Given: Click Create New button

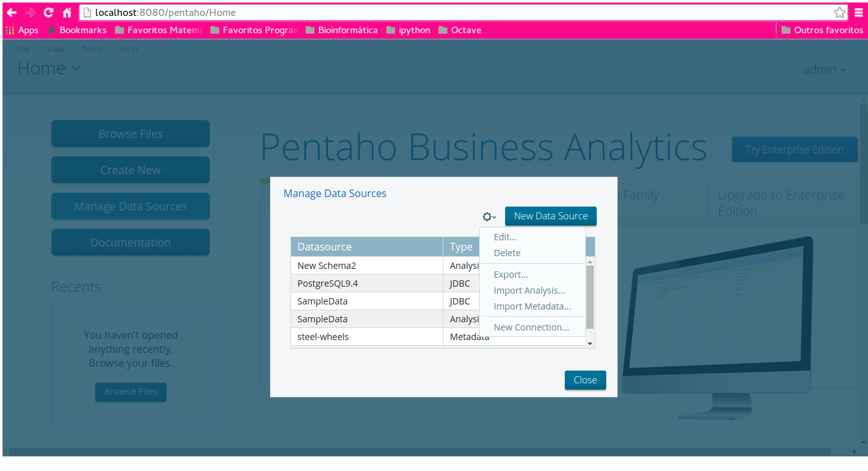Looking at the screenshot, I should pos(130,170).
